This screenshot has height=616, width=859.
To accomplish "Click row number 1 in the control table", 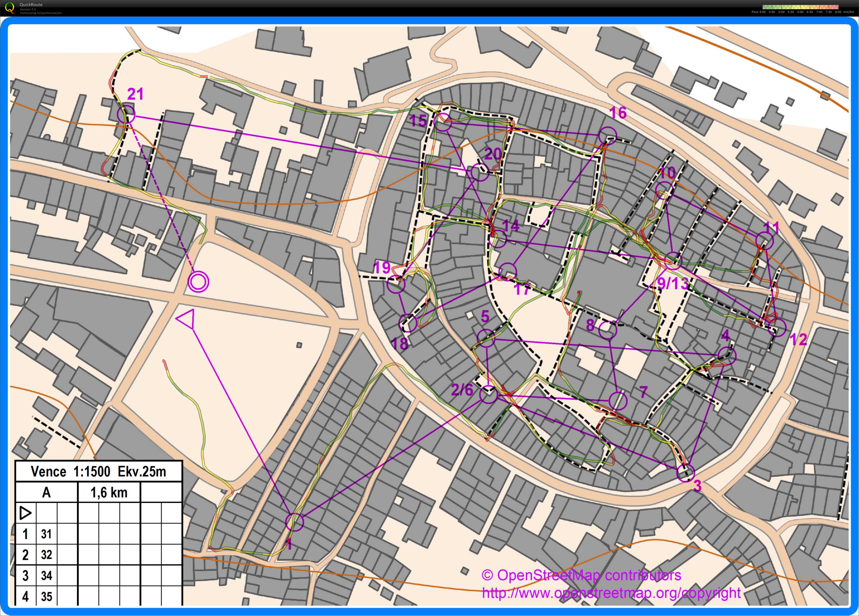I will (25, 534).
